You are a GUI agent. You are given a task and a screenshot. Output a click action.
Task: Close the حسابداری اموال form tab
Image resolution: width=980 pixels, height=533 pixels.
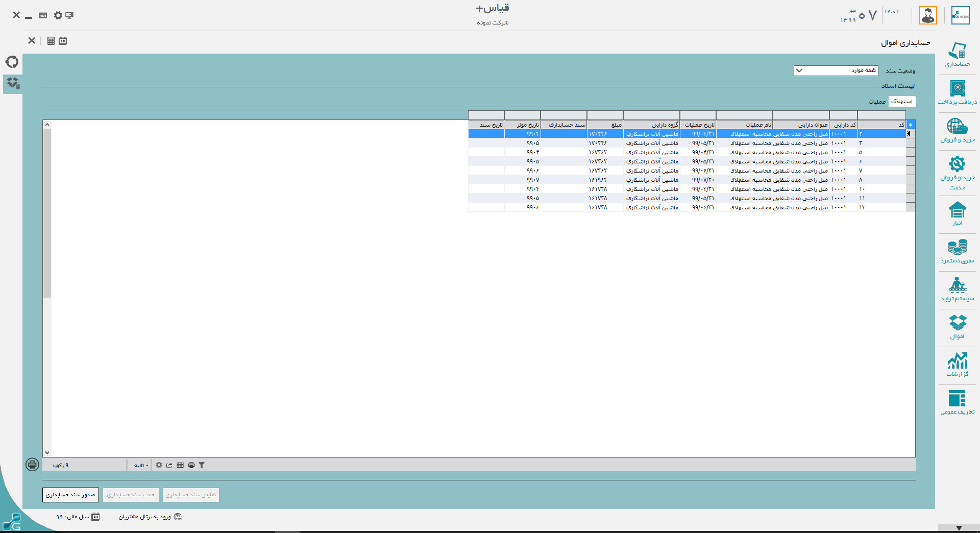pyautogui.click(x=32, y=41)
